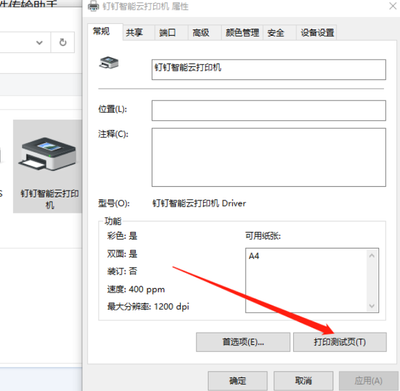
Task: Open 首选项(E)... preferences
Action: [243, 342]
